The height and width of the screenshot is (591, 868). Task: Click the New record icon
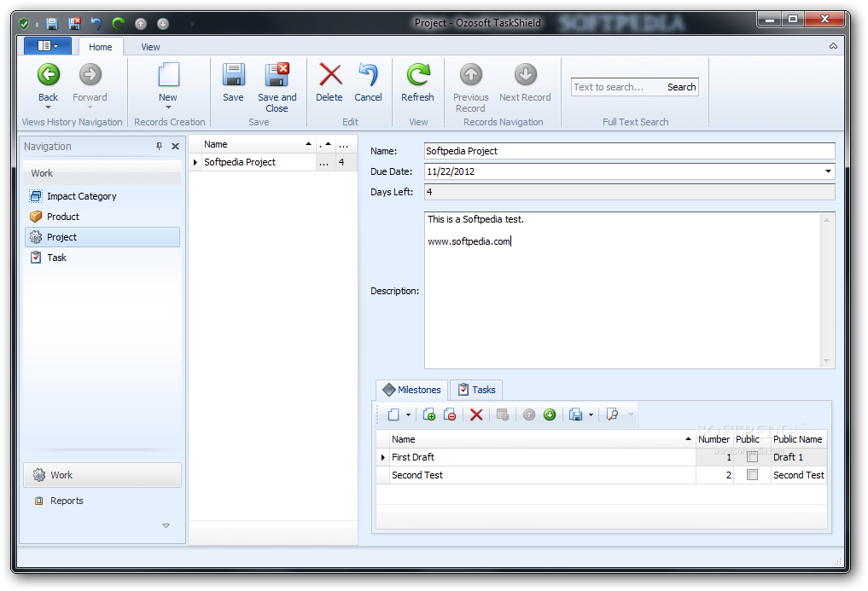tap(168, 75)
